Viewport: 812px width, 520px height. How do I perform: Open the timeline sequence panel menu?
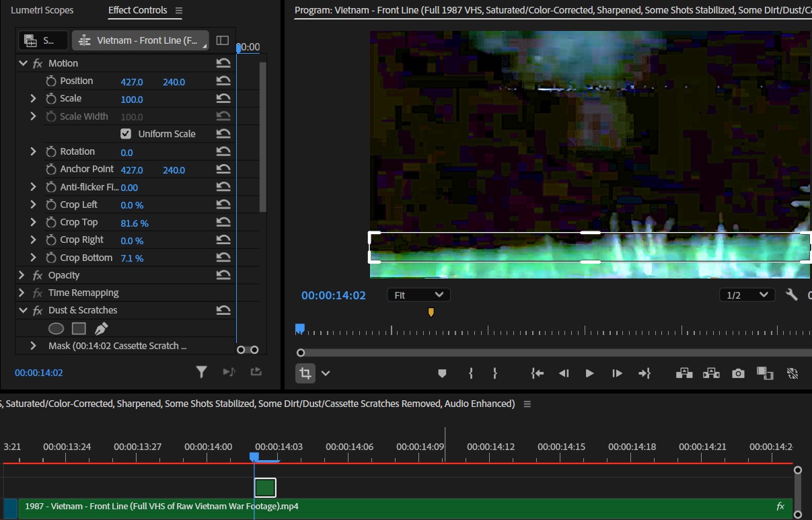pos(527,404)
